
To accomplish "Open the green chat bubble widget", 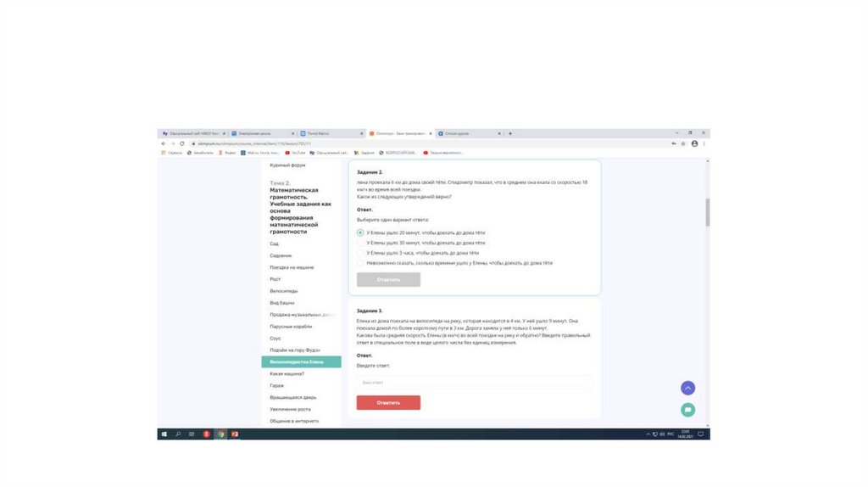I will [687, 410].
